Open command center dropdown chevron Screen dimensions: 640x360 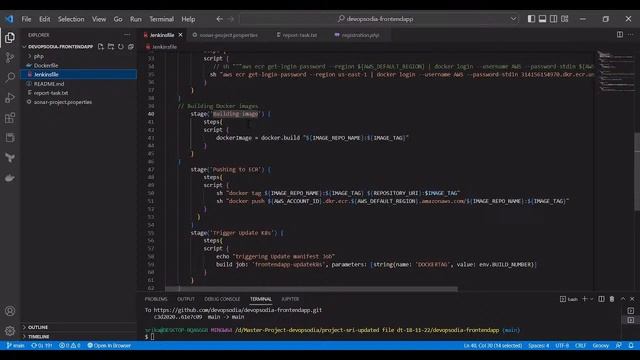(513, 19)
